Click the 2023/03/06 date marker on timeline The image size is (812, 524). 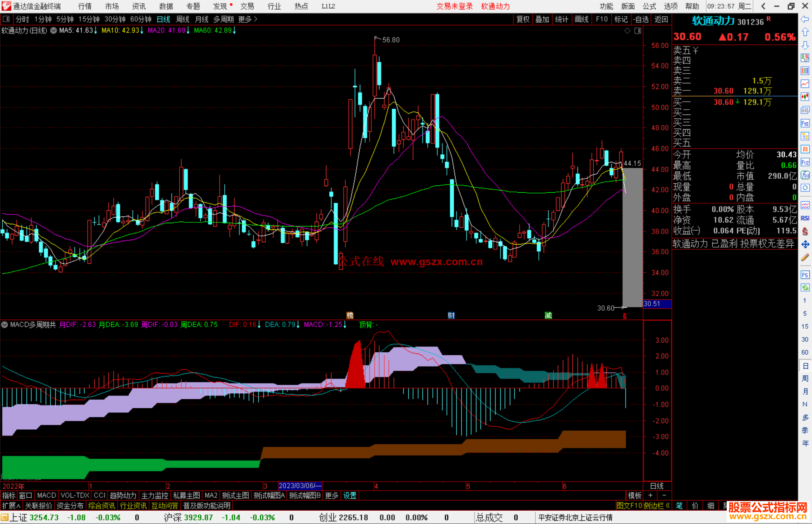[300, 486]
